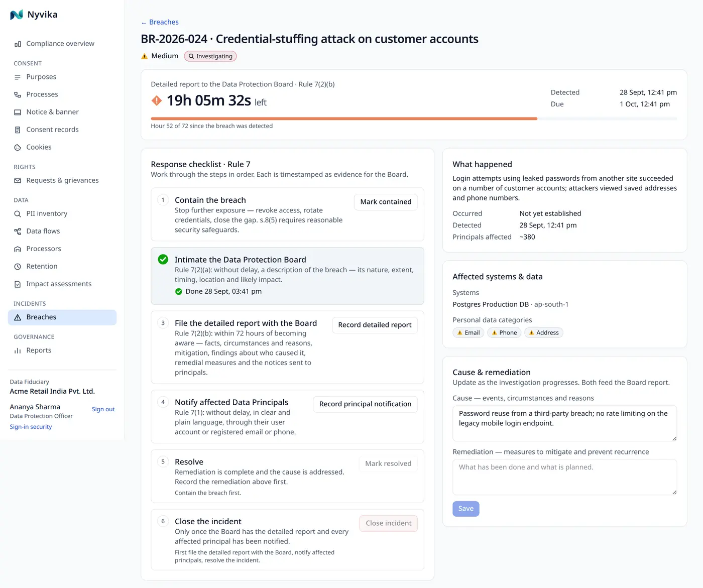Click the orange deadline diamond alert icon
The image size is (703, 588).
pyautogui.click(x=157, y=100)
